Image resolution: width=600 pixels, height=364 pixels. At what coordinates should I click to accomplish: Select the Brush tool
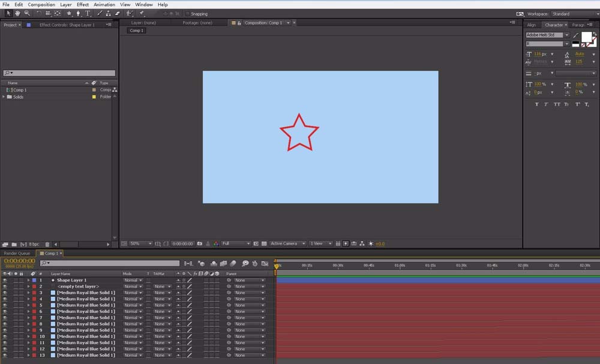coord(100,13)
